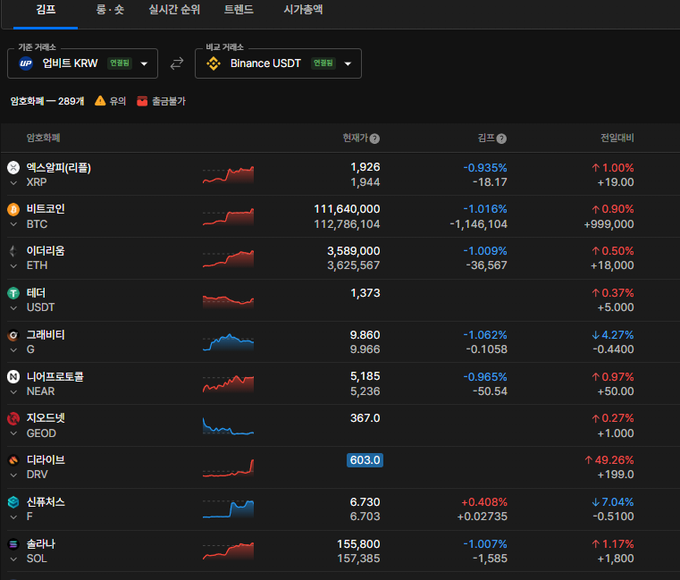Sort by the 전일대비 column header
Screen dimensions: 680x580
pos(617,138)
